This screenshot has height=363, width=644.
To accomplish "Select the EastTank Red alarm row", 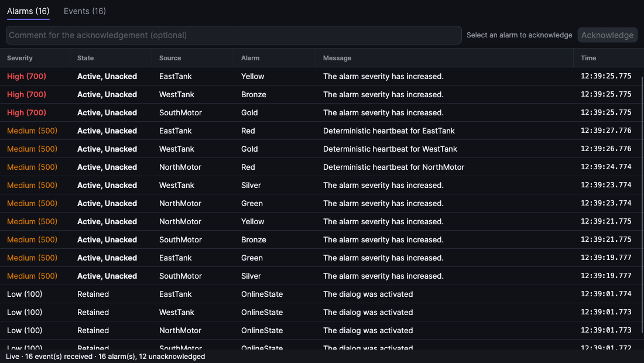I will 320,131.
